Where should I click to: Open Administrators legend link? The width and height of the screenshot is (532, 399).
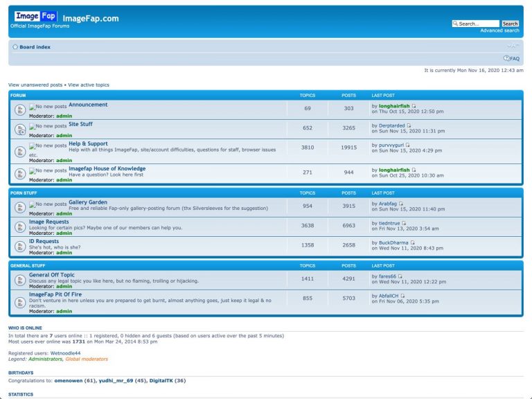click(46, 359)
